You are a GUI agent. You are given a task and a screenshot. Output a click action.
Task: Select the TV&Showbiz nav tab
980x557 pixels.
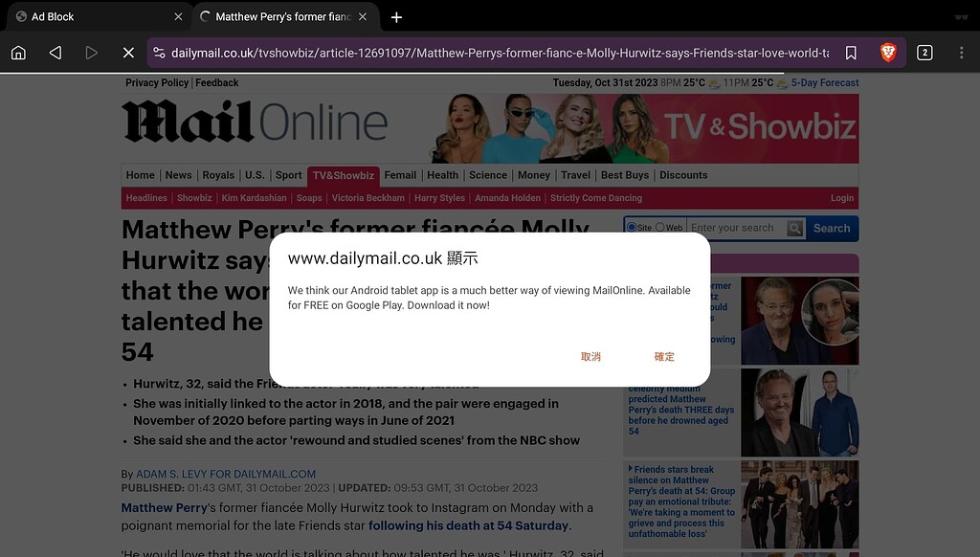pos(344,176)
